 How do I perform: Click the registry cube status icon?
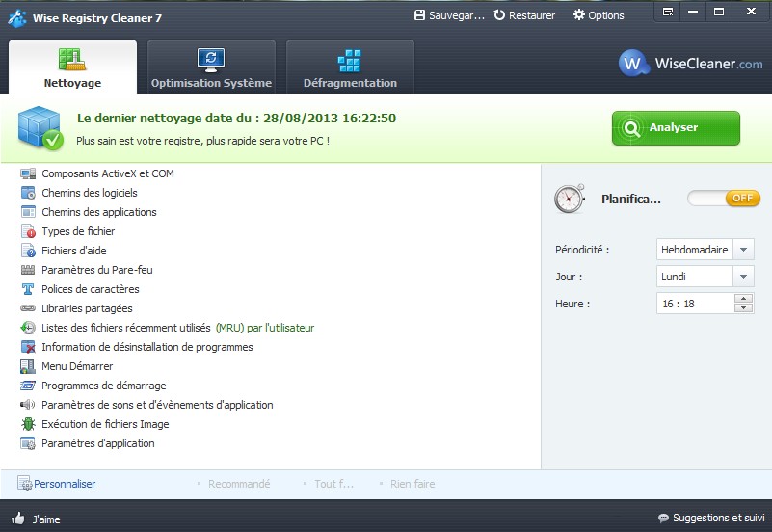pyautogui.click(x=40, y=128)
